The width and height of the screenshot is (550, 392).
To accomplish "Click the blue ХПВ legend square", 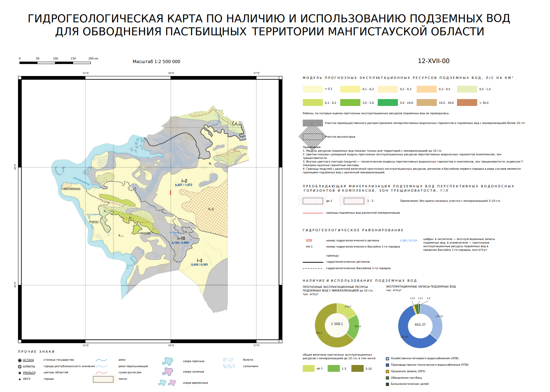I will point(387,358).
